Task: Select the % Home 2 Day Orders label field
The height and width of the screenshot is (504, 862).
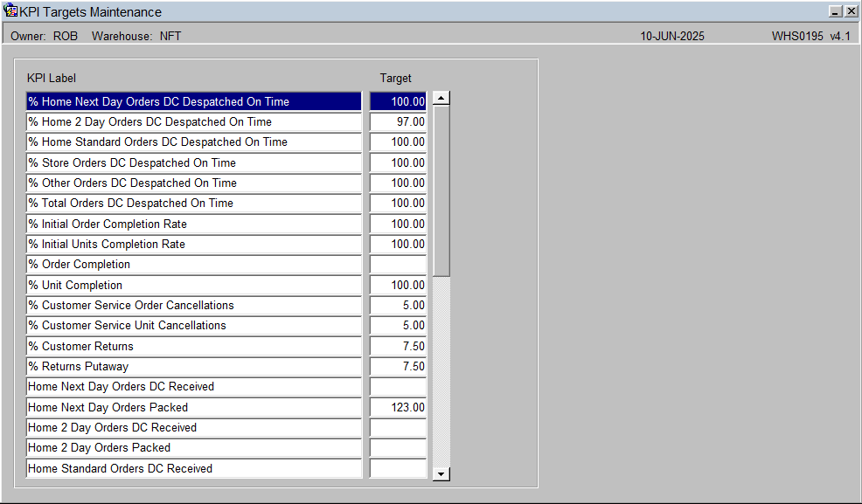Action: 194,122
